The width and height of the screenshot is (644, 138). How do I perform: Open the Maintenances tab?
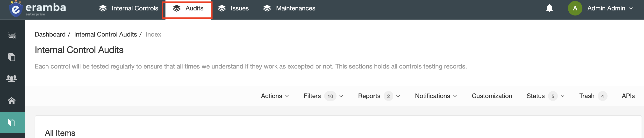[289, 8]
